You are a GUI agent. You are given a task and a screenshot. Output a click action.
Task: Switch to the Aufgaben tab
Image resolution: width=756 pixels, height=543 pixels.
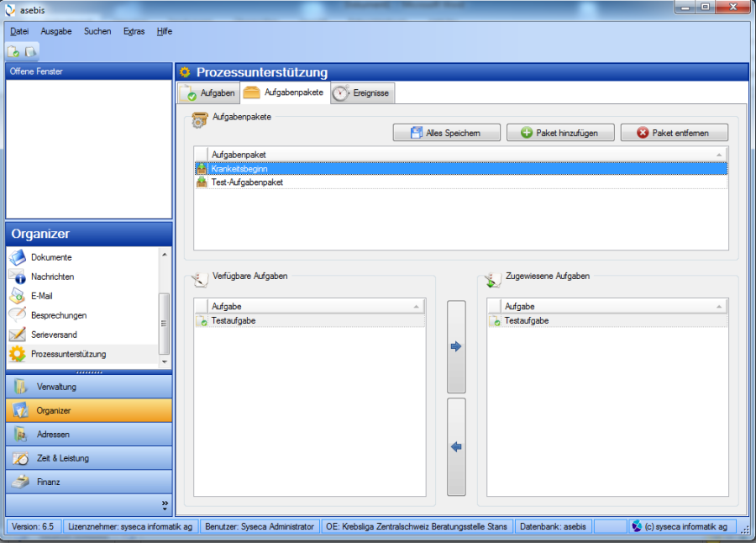click(x=208, y=93)
